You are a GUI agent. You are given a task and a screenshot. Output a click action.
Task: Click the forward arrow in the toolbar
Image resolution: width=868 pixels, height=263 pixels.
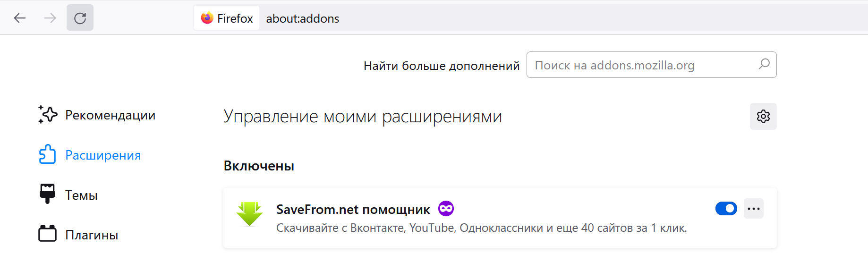(x=50, y=18)
